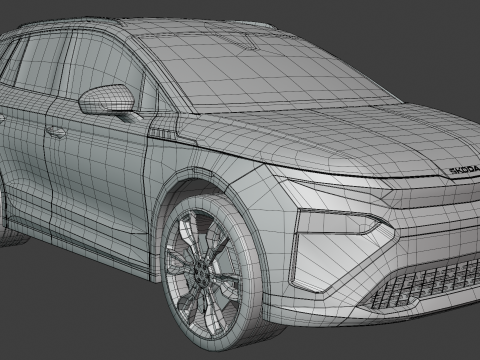480x360 pixels.
Task: Click the front door handle on the model
Action: click(56, 132)
